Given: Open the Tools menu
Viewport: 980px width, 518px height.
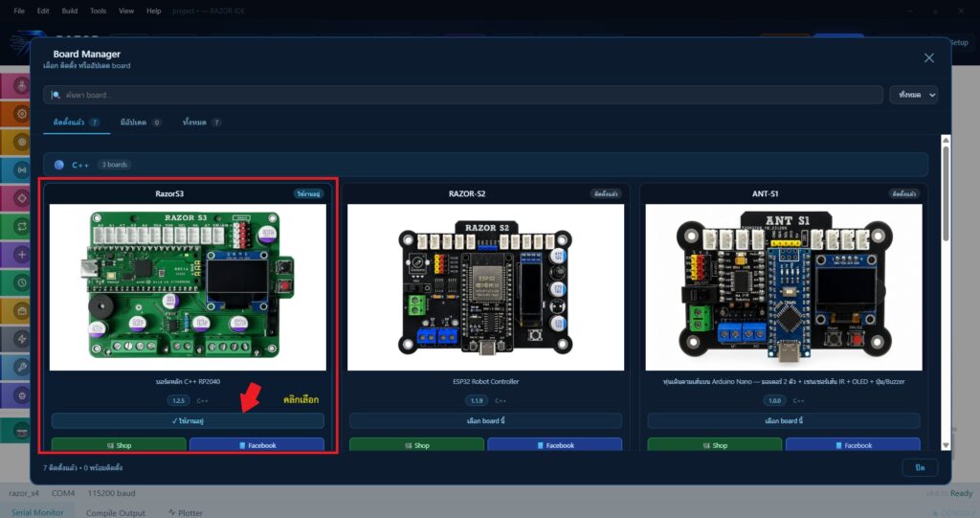Looking at the screenshot, I should pos(99,11).
